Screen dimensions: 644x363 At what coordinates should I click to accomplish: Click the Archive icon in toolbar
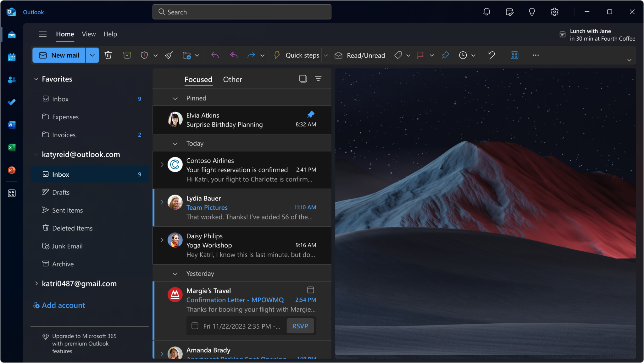127,55
